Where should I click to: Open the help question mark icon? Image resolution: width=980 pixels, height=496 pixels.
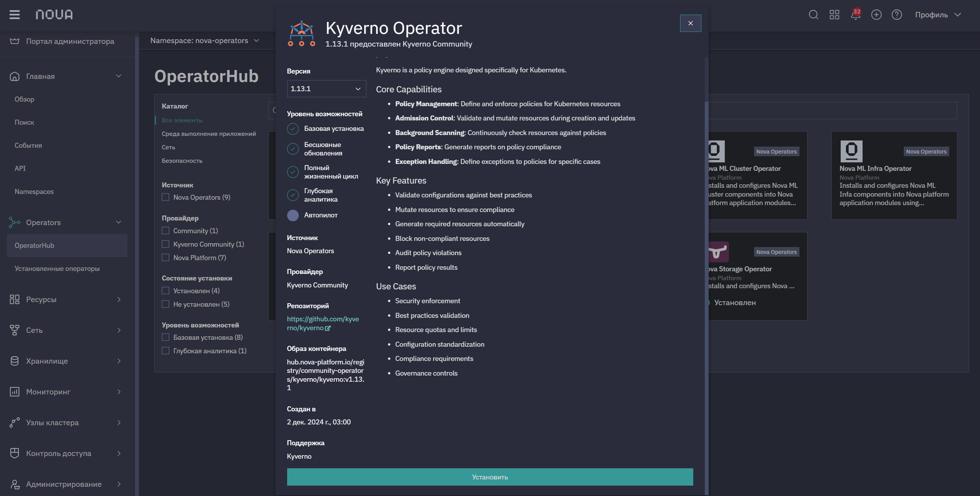coord(897,15)
